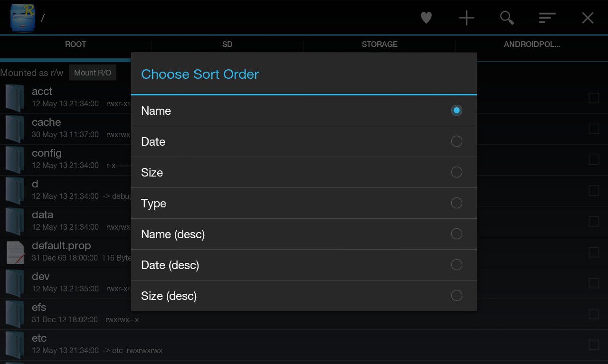Click the default.prop file icon

coord(15,252)
